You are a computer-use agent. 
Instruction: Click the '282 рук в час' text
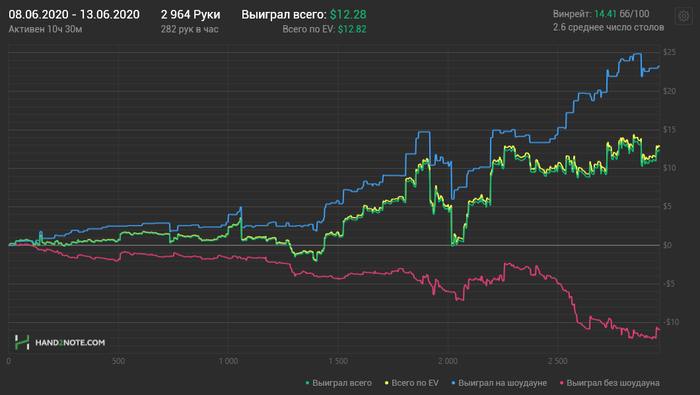pos(190,29)
